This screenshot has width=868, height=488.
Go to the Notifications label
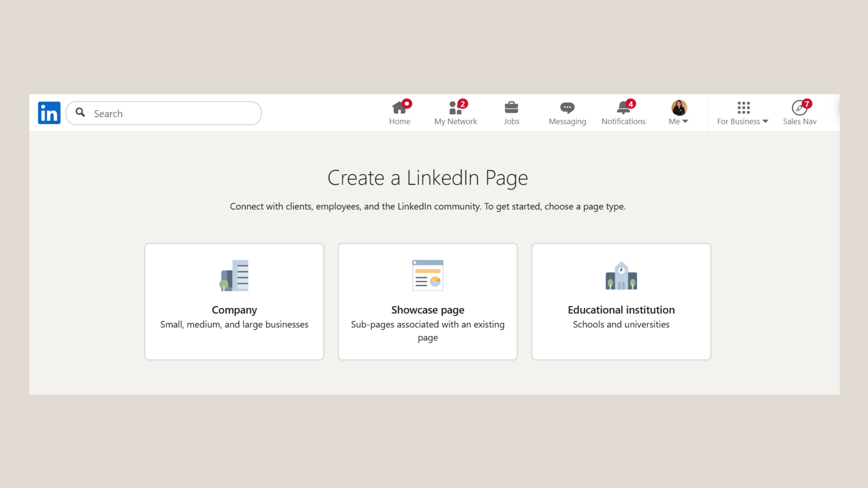tap(623, 122)
